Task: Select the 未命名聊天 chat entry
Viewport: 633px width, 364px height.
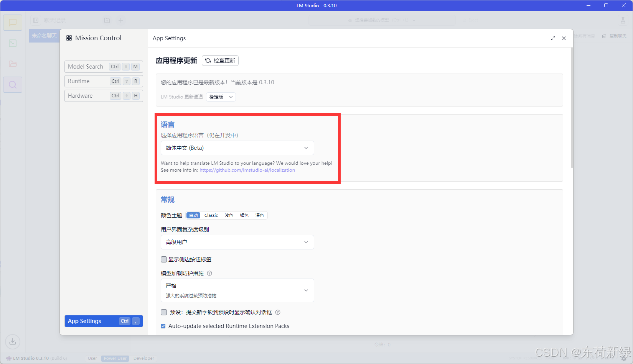Action: pos(44,36)
